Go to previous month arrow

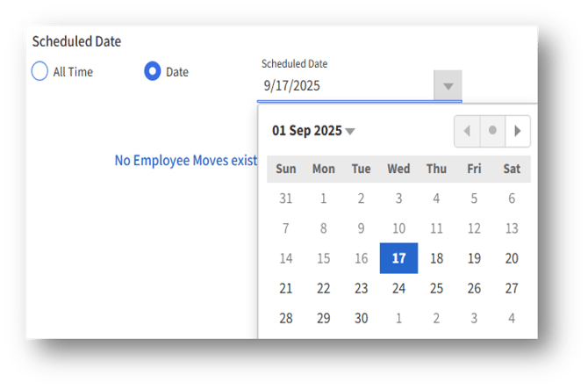coord(467,131)
